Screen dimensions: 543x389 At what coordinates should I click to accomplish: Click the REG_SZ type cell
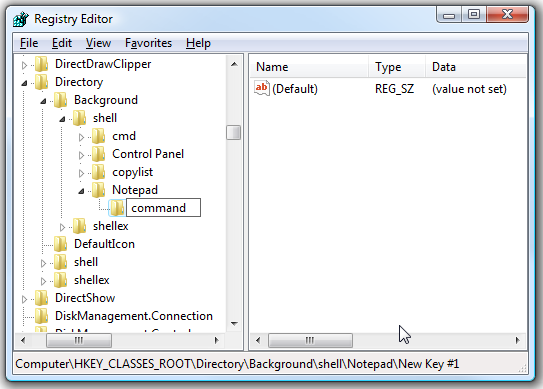click(x=394, y=89)
